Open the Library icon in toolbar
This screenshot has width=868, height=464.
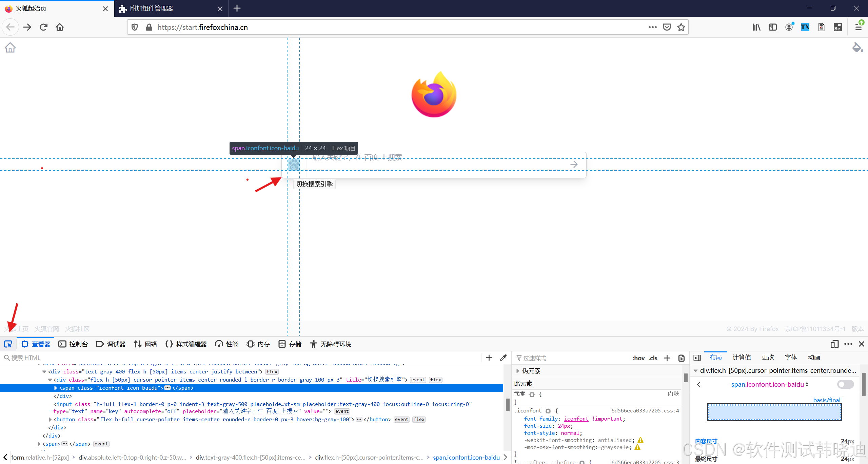[756, 27]
